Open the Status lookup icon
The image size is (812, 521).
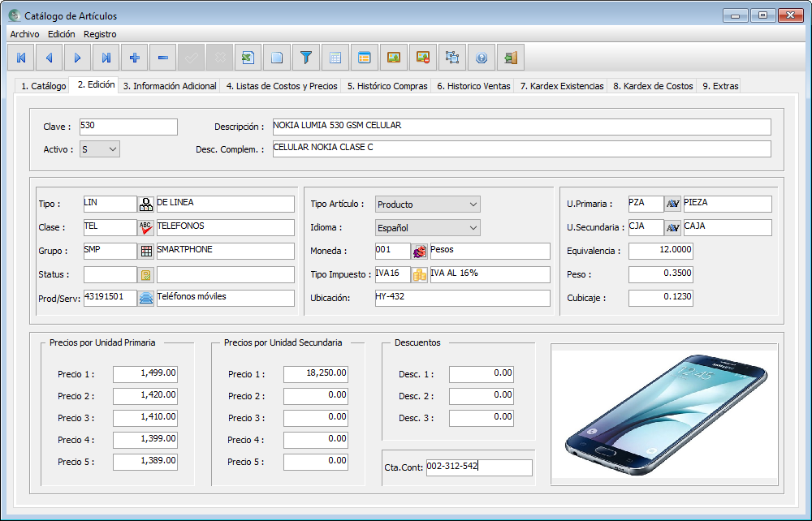point(146,275)
